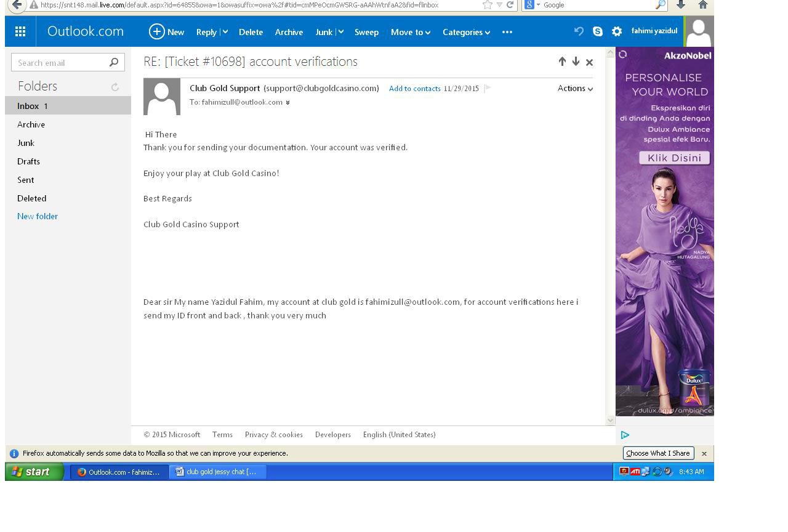Screen dimensions: 788x532
Task: Flag this message
Action: coord(488,88)
